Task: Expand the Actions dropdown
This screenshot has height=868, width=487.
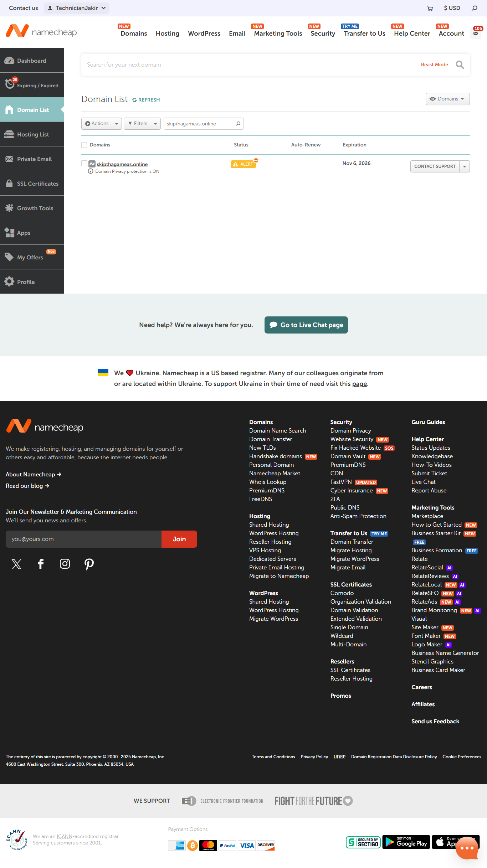Action: pyautogui.click(x=101, y=124)
